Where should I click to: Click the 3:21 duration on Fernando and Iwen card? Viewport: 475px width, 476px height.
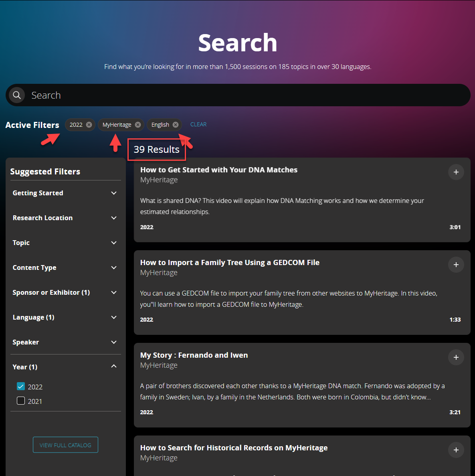(x=455, y=412)
